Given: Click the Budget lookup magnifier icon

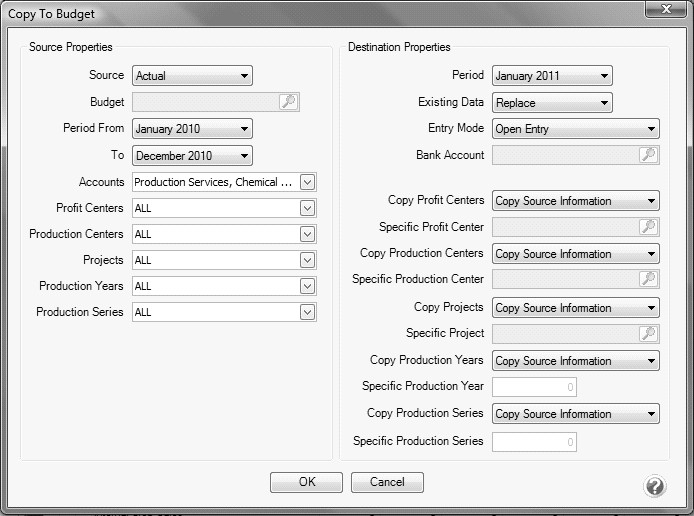Looking at the screenshot, I should click(x=288, y=102).
